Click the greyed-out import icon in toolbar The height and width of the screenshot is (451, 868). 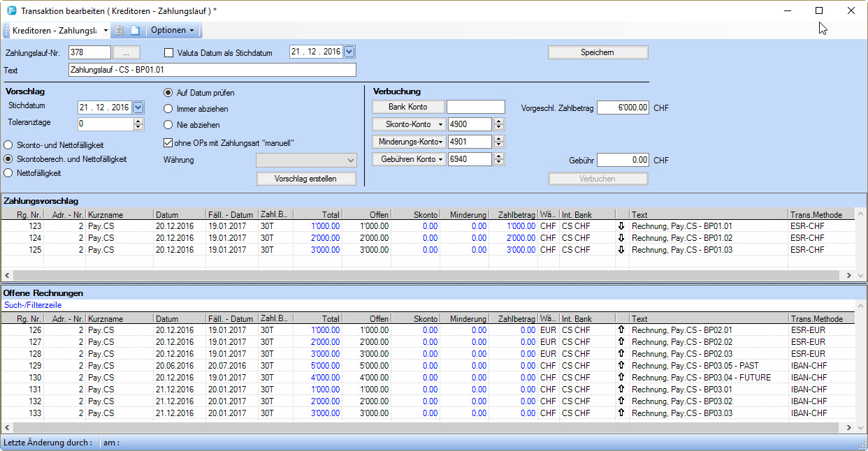[x=120, y=31]
